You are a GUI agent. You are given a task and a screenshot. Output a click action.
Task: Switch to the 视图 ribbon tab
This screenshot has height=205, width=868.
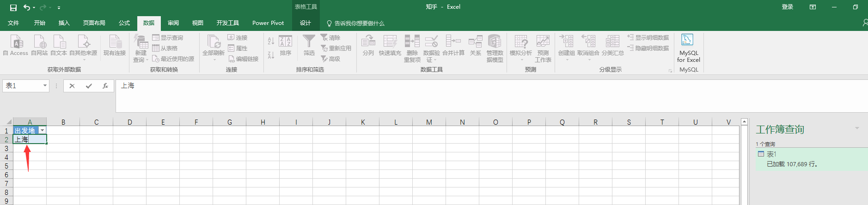coord(197,23)
